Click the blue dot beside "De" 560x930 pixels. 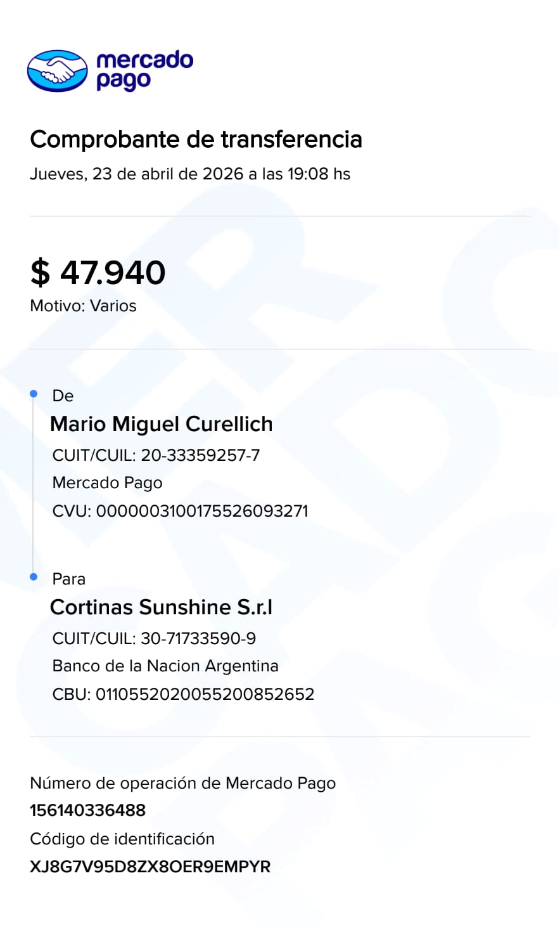coord(34,394)
